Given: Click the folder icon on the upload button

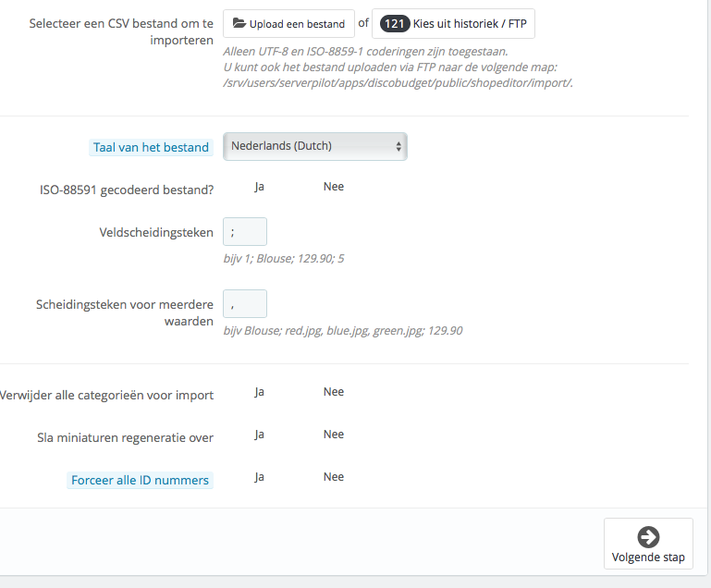Looking at the screenshot, I should tap(239, 24).
